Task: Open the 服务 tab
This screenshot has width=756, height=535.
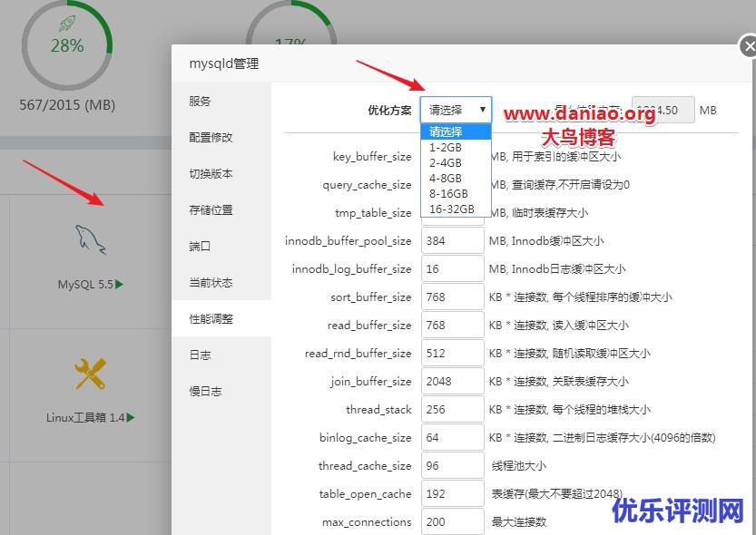Action: click(x=201, y=102)
